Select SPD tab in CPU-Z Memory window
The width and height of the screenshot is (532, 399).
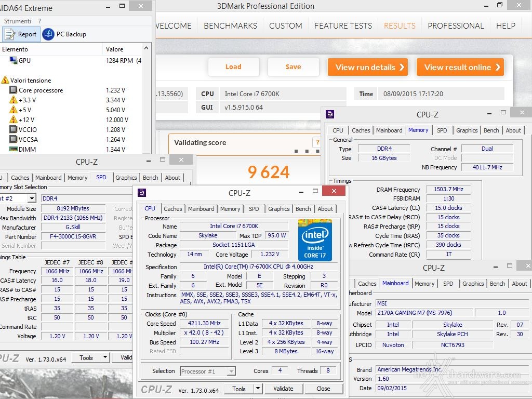click(x=442, y=130)
